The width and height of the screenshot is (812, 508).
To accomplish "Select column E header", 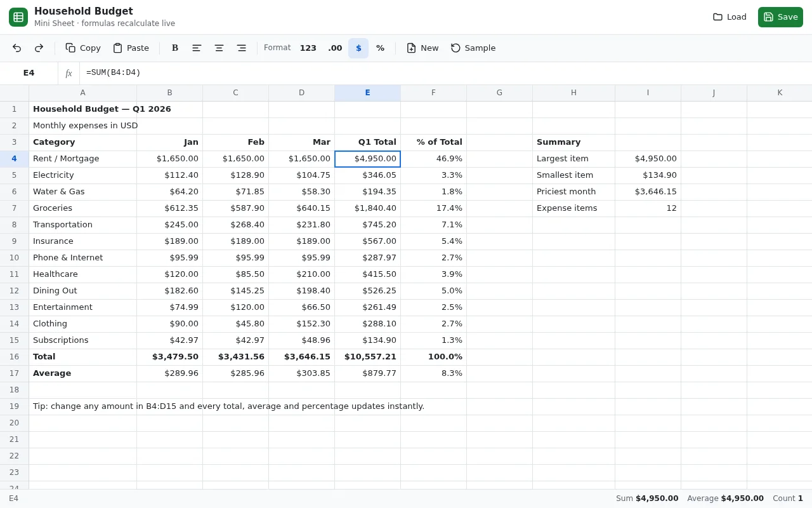I will tap(367, 93).
